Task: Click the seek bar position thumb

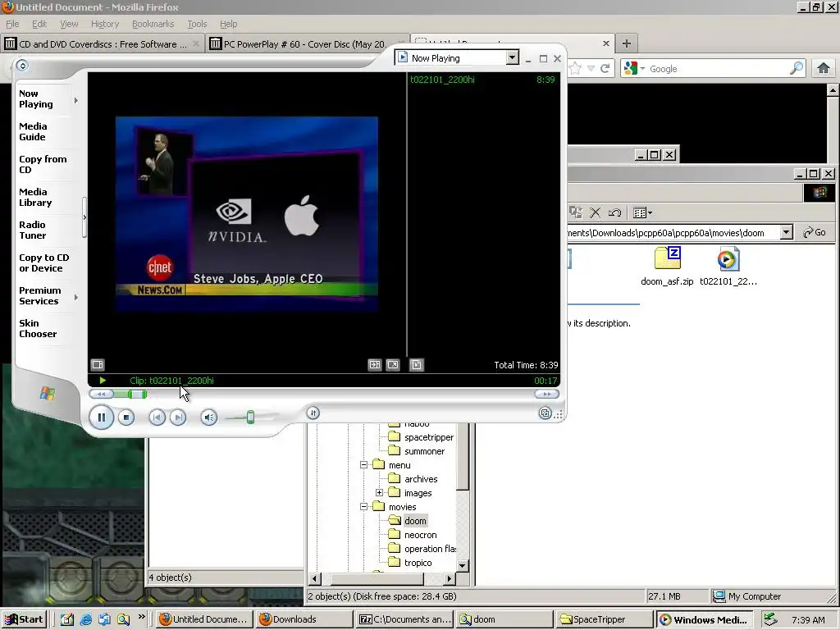Action: pyautogui.click(x=137, y=395)
